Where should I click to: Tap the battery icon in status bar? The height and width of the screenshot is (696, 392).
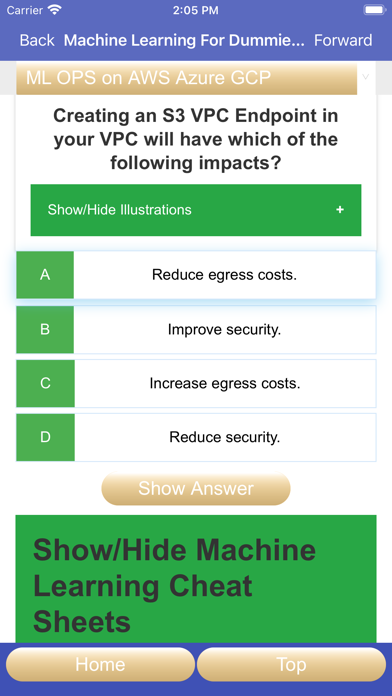tap(374, 10)
